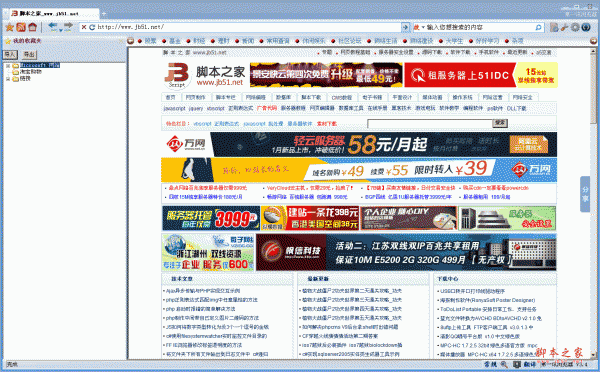Image resolution: width=600 pixels, height=372 pixels.
Task: Open the 社区论坛 bookmark link
Action: [350, 41]
